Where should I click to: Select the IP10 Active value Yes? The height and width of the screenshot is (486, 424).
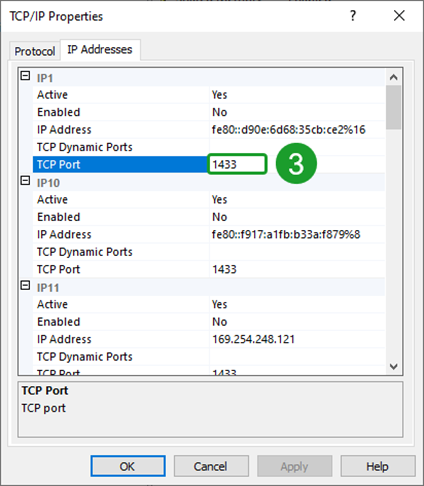click(x=220, y=199)
